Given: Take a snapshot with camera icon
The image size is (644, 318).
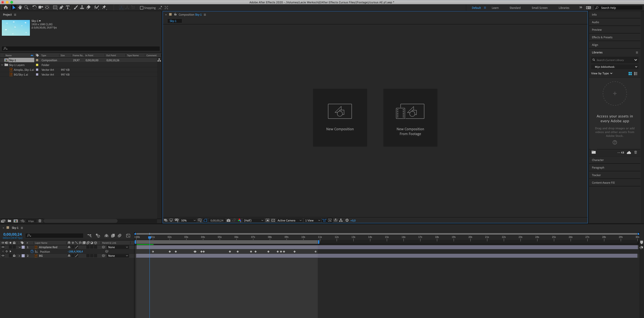Looking at the screenshot, I should 228,220.
